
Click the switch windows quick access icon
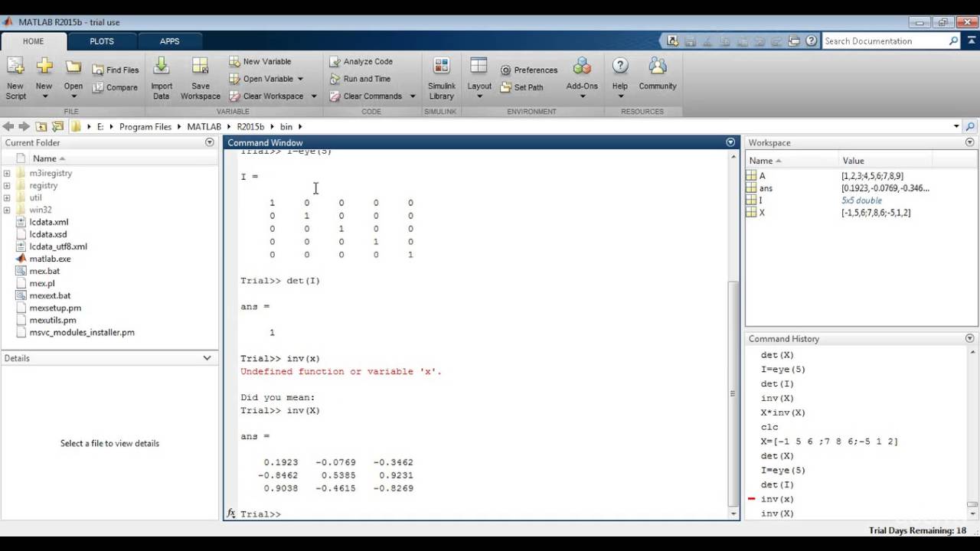point(795,41)
